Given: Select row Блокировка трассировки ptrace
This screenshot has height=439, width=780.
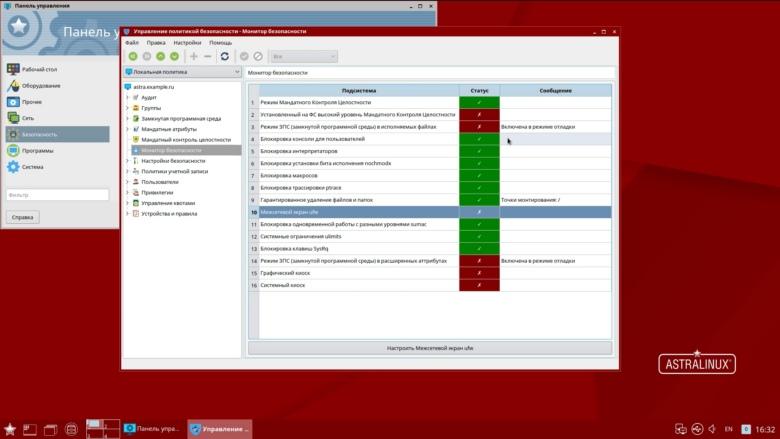Looking at the screenshot, I should (430, 187).
